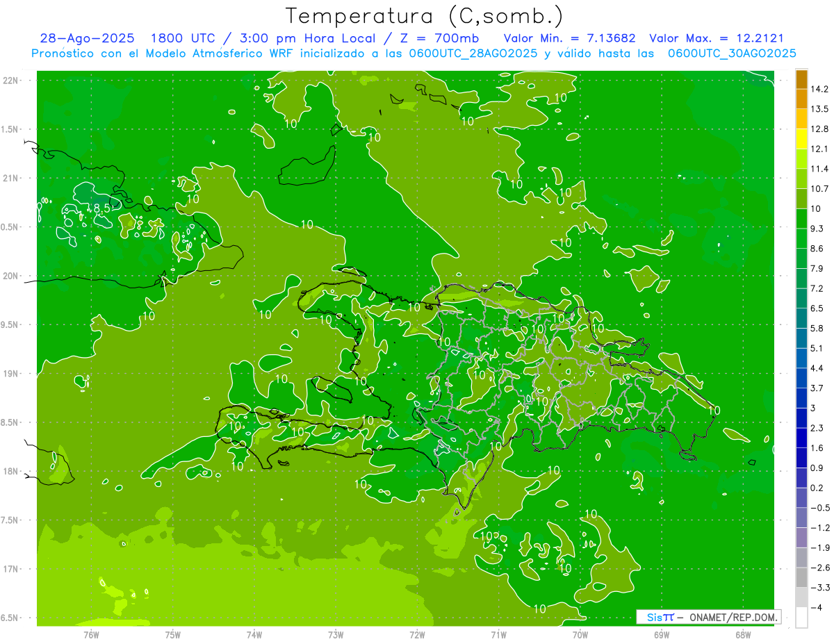This screenshot has height=644, width=834.
Task: Click the '10.7' color bar value
Action: [x=820, y=188]
